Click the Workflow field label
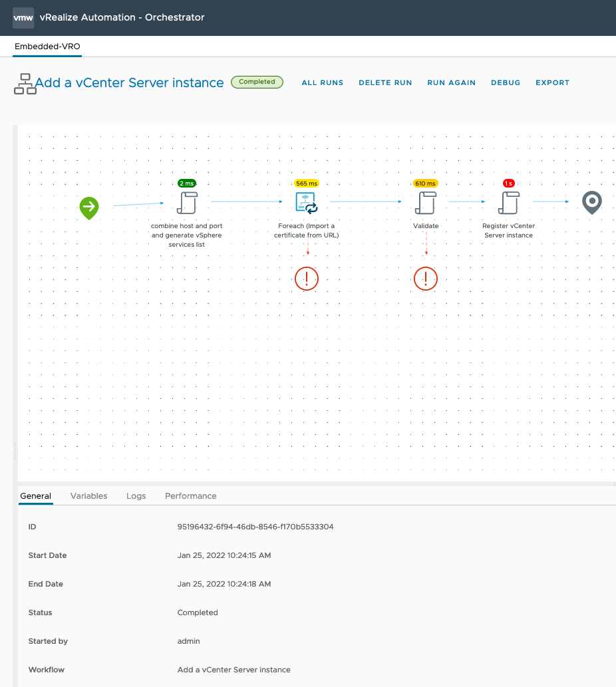Screen dimensions: 616x687 click(x=46, y=670)
